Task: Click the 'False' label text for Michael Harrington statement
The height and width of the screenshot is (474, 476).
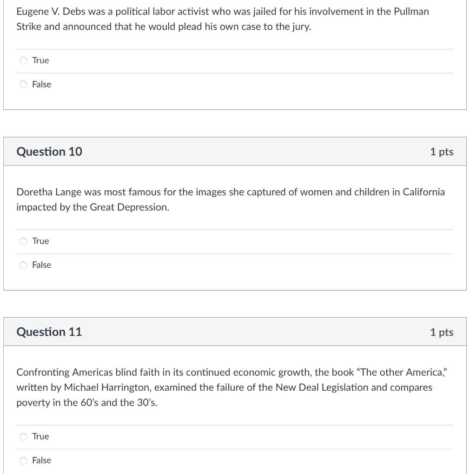Action: [x=41, y=461]
